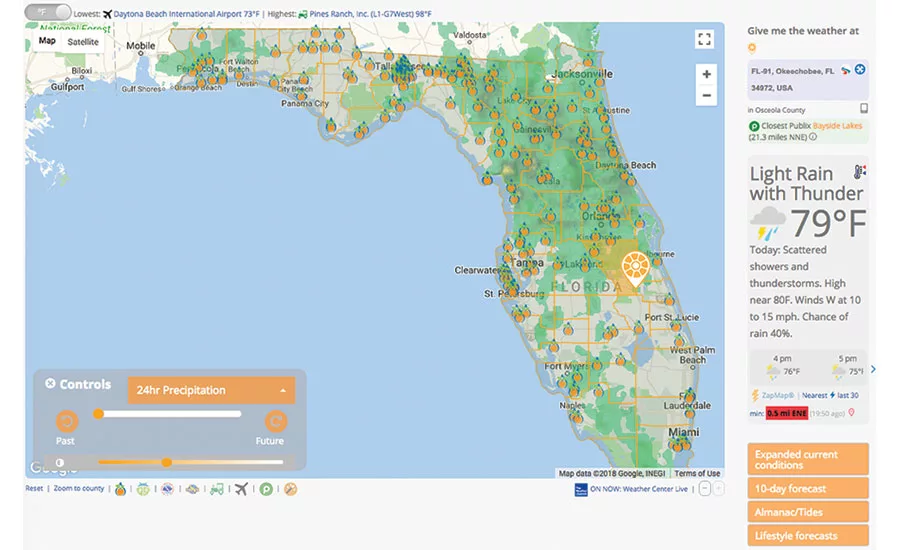Toggle the green tractor farm stations icon

coord(216,489)
